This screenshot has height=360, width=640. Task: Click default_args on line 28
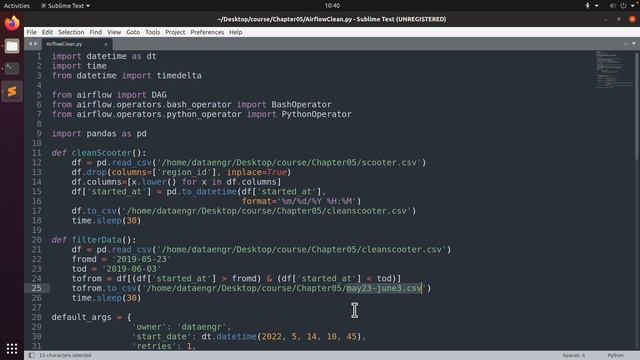(x=81, y=317)
